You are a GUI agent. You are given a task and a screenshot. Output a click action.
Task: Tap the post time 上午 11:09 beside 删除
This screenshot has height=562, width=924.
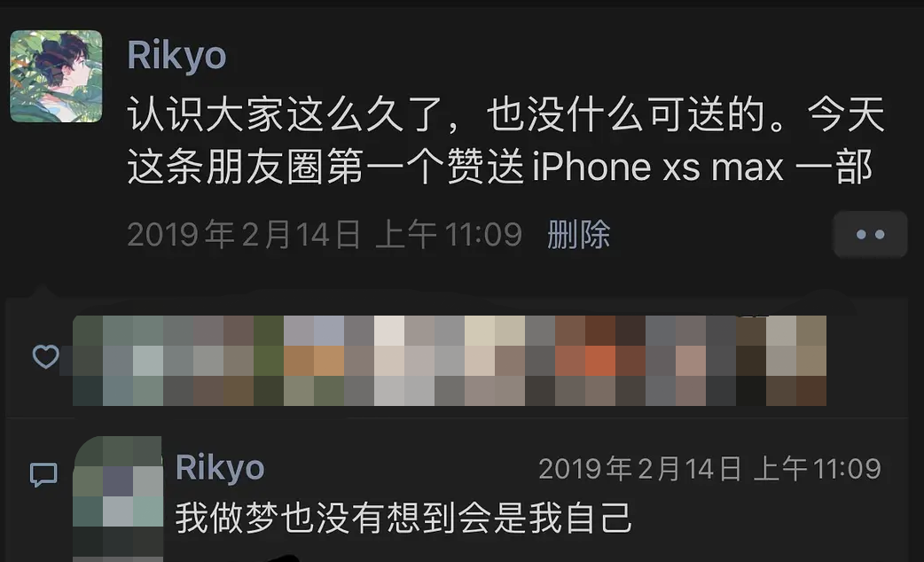pos(449,234)
